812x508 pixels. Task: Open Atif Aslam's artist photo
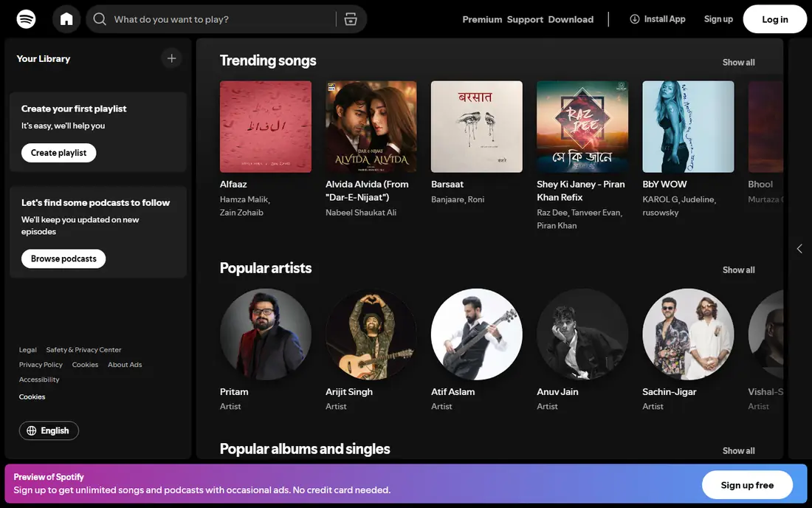point(476,334)
